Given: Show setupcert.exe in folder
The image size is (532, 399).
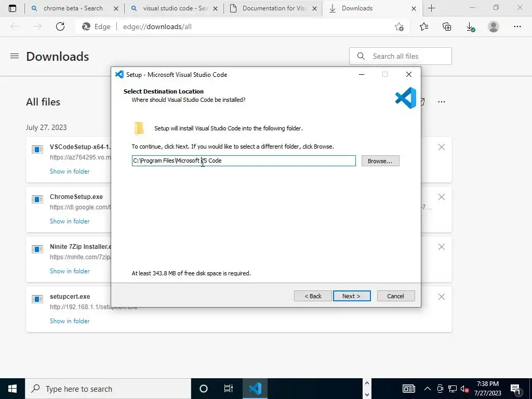Looking at the screenshot, I should (x=70, y=321).
